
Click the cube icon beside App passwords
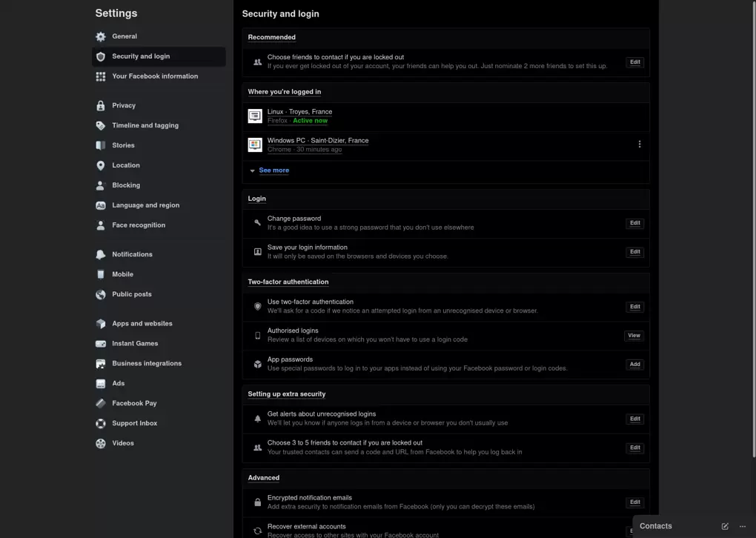pyautogui.click(x=257, y=365)
